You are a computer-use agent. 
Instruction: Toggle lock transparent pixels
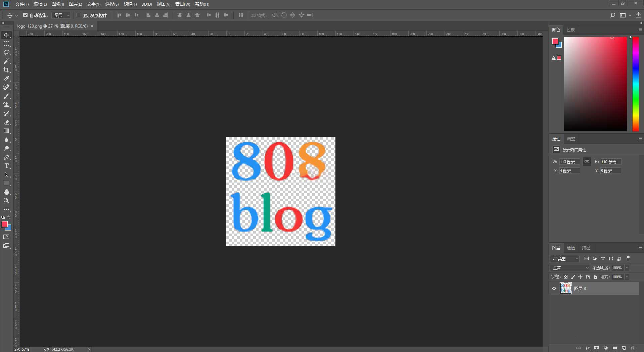tap(565, 277)
